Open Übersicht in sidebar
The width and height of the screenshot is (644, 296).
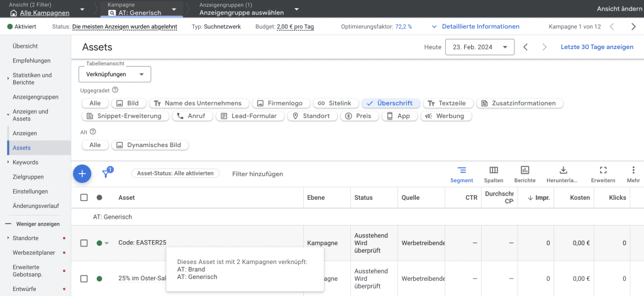(x=25, y=47)
